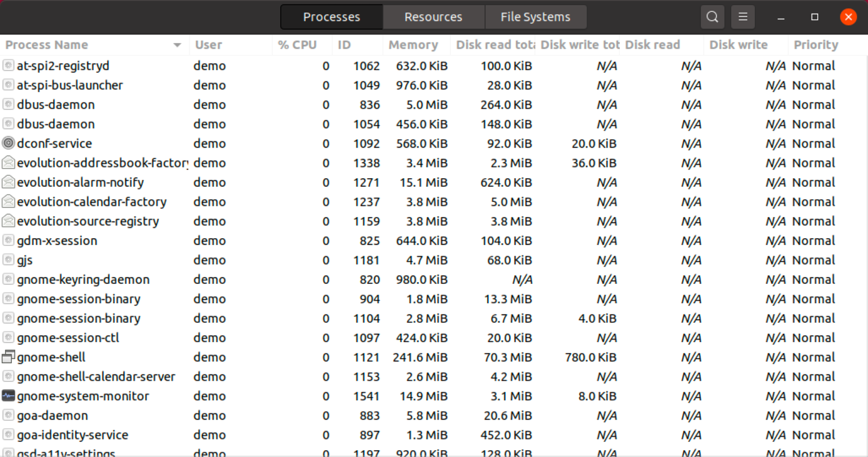Maximize the System Monitor window
This screenshot has height=457, width=868.
pos(814,17)
